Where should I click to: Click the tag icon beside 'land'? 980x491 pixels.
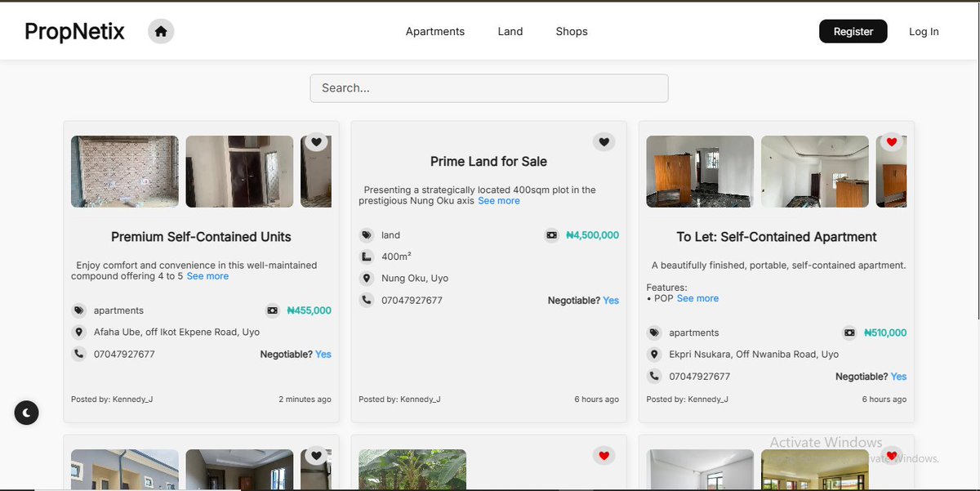(x=367, y=235)
